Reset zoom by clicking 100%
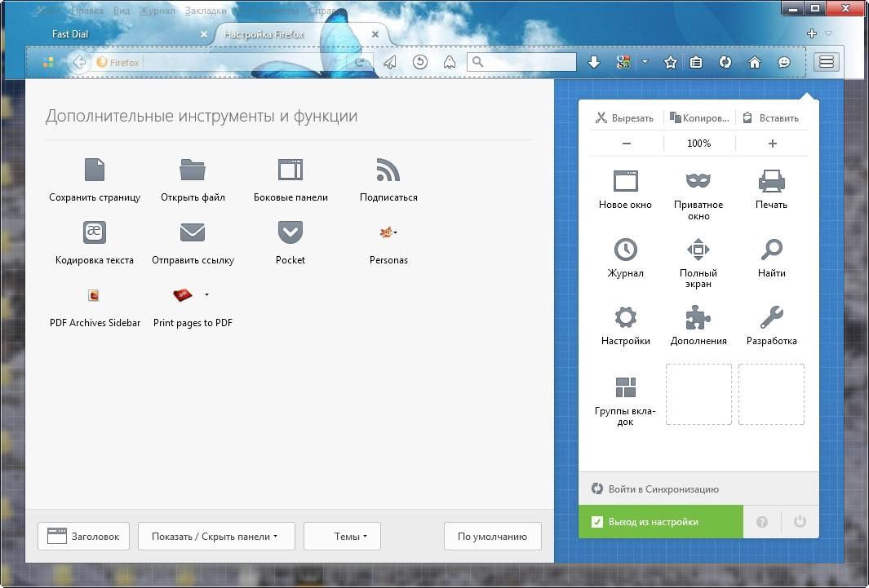 698,144
